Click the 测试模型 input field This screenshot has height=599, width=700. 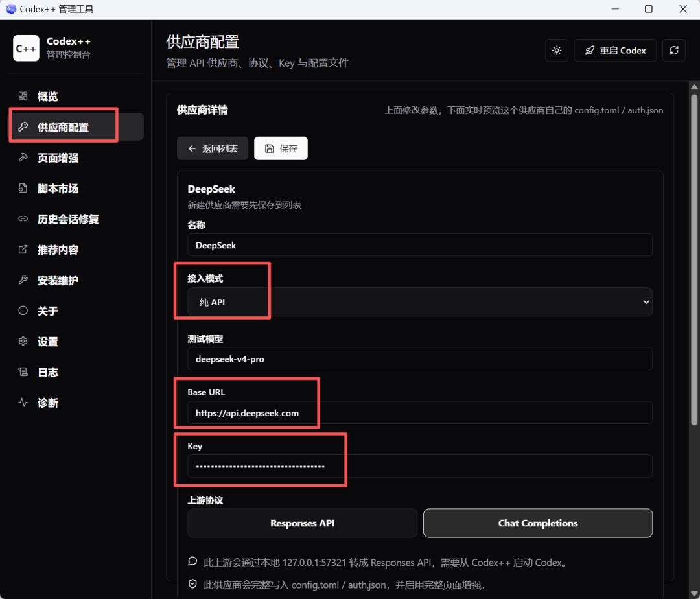(x=419, y=359)
